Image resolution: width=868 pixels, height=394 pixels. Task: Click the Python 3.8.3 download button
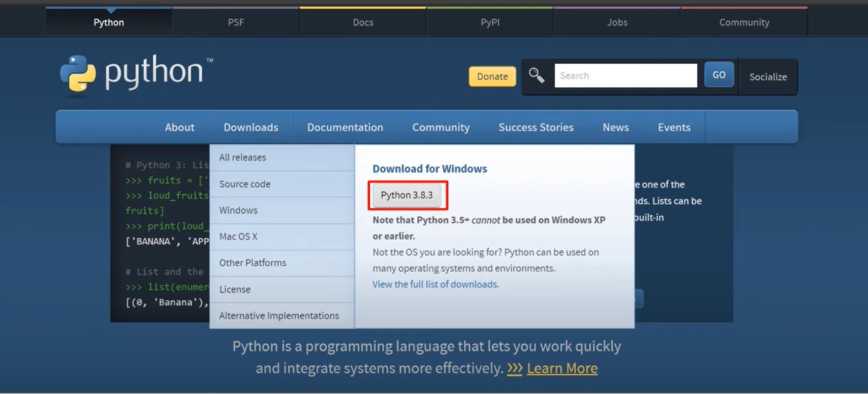[x=406, y=195]
